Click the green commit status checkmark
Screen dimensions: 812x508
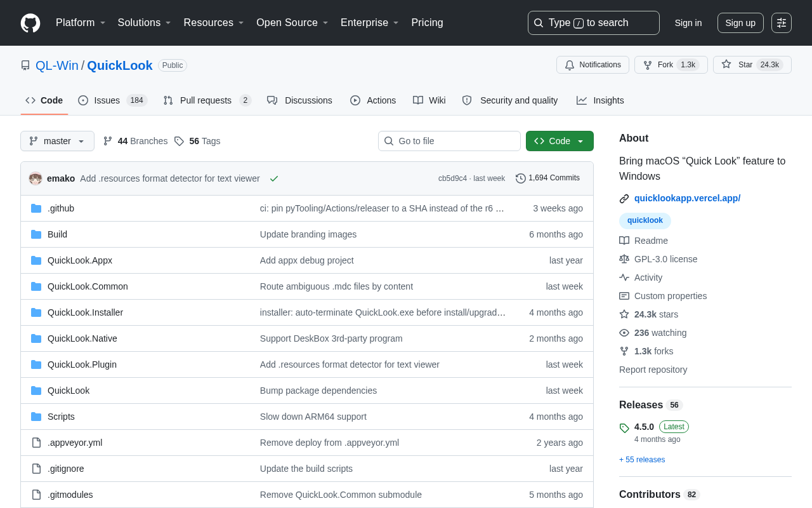point(274,178)
